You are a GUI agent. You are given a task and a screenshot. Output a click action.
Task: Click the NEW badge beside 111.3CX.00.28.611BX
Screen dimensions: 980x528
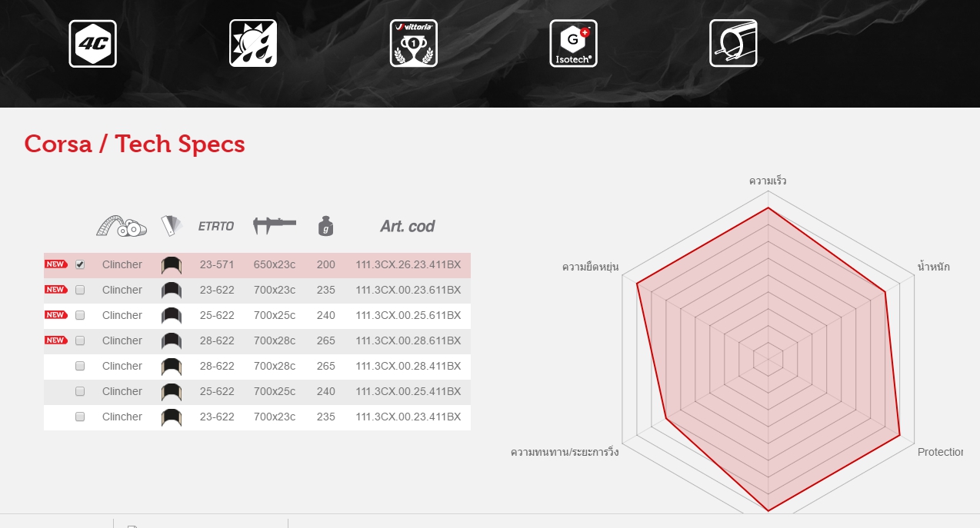click(x=56, y=340)
